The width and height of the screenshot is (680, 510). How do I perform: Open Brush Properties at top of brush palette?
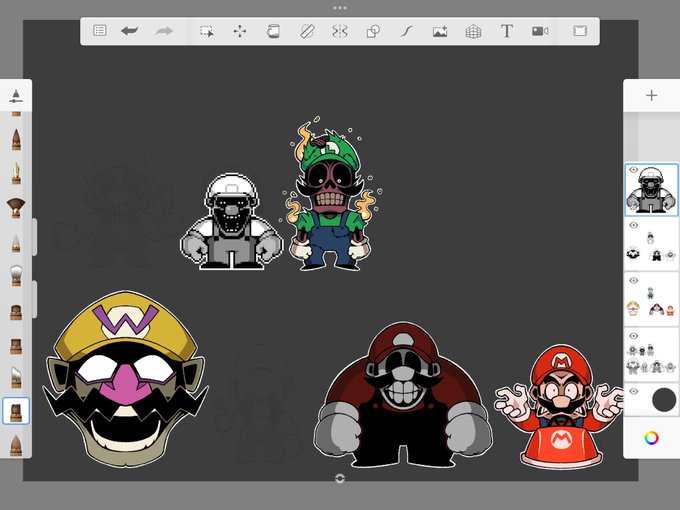tap(16, 96)
